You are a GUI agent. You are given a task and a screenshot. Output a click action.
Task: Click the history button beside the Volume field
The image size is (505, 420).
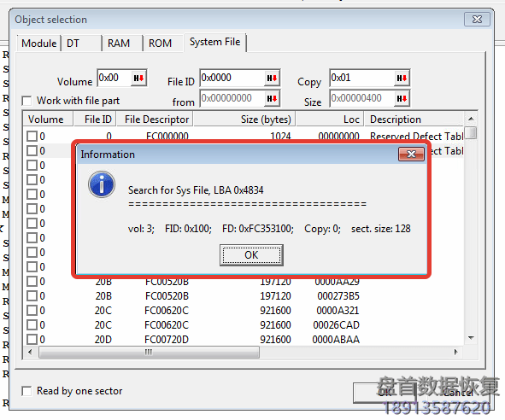coord(138,78)
